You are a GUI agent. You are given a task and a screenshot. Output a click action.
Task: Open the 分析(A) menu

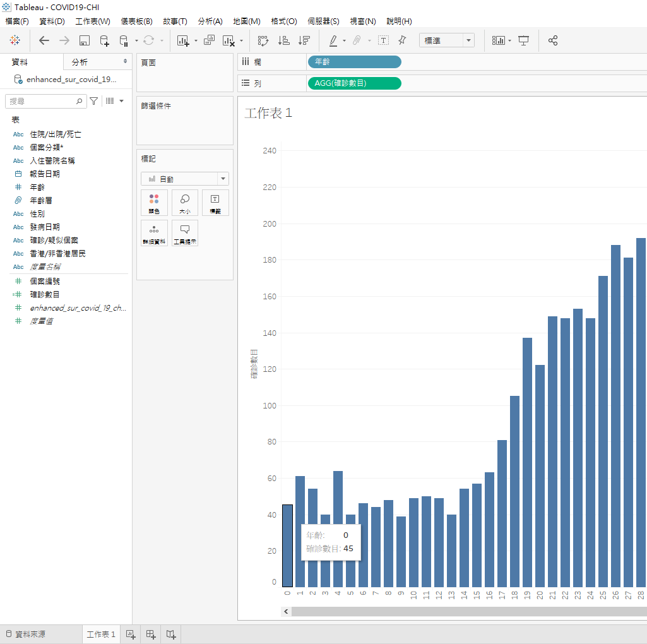coord(210,21)
